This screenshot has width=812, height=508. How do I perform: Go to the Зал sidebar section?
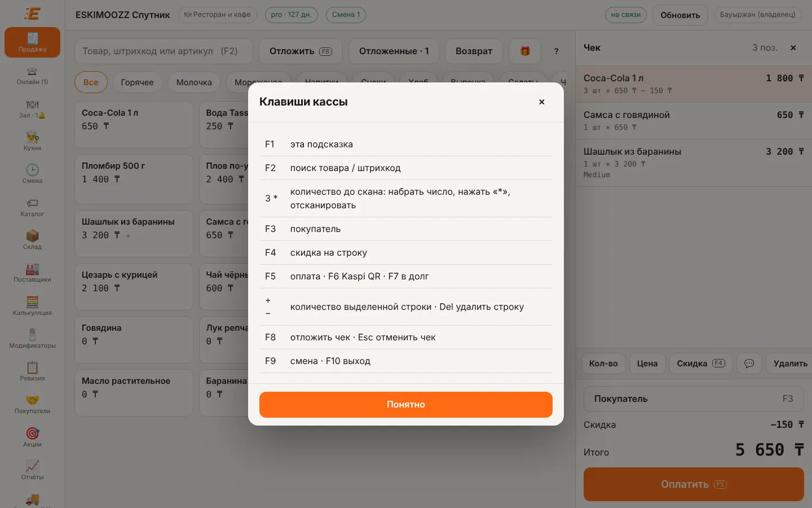[x=32, y=109]
